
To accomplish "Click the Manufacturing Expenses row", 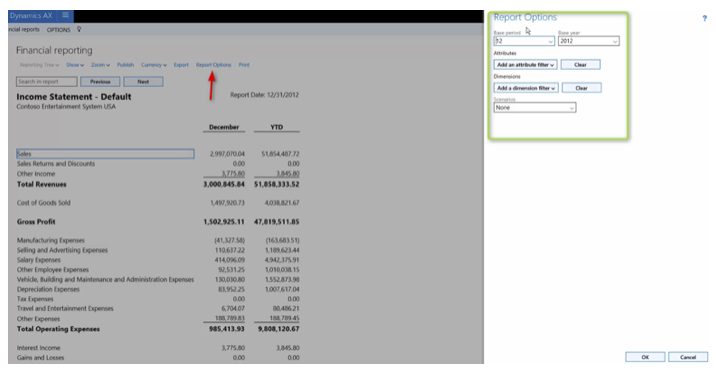I will [x=51, y=240].
